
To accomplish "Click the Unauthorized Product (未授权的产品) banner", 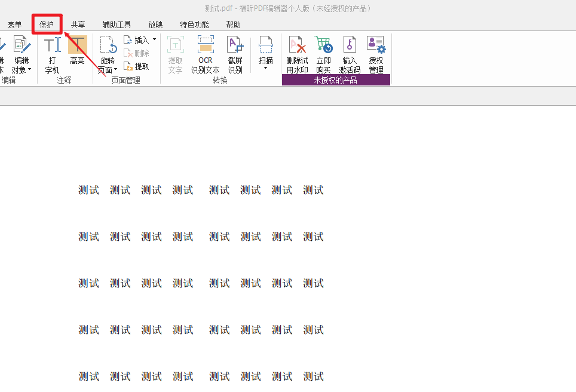I will (x=336, y=79).
